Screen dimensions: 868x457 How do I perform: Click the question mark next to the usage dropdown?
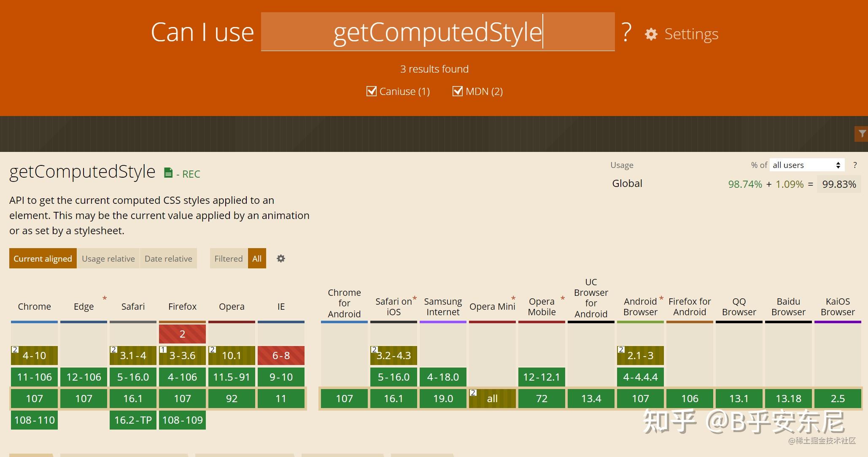(x=855, y=165)
